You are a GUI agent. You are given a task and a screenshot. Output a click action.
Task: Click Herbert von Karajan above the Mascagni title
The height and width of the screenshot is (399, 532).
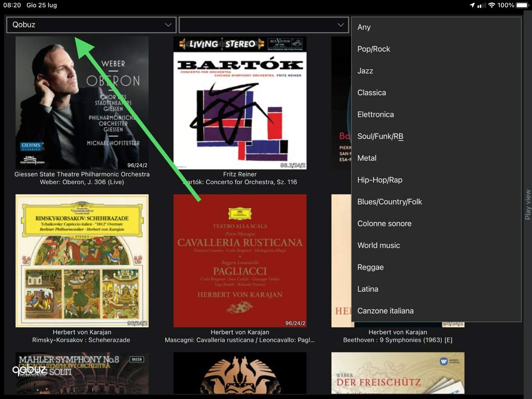click(x=240, y=332)
